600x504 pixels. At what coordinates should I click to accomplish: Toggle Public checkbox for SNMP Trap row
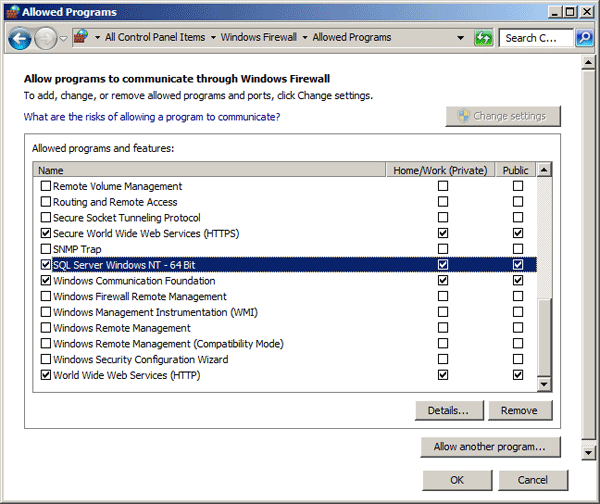[518, 249]
